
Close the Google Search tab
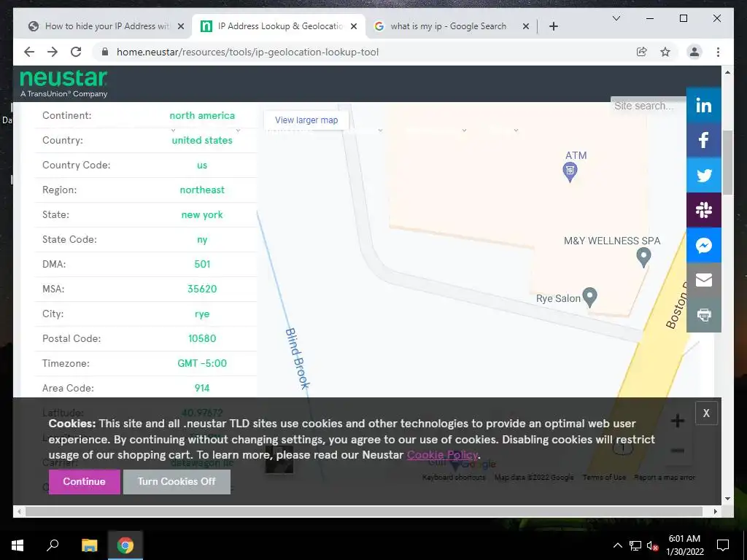[525, 26]
